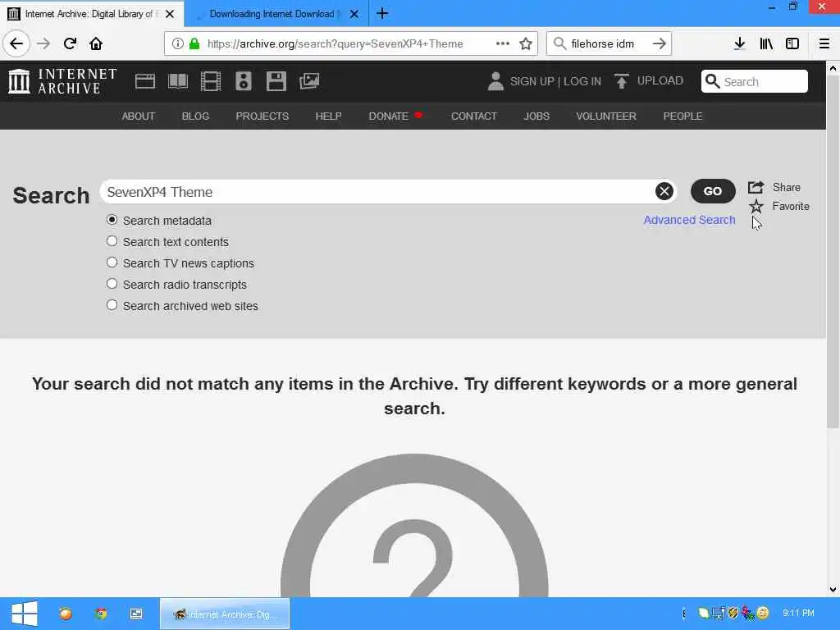Toggle the Firefox sidebar icon
840x630 pixels.
tap(792, 43)
